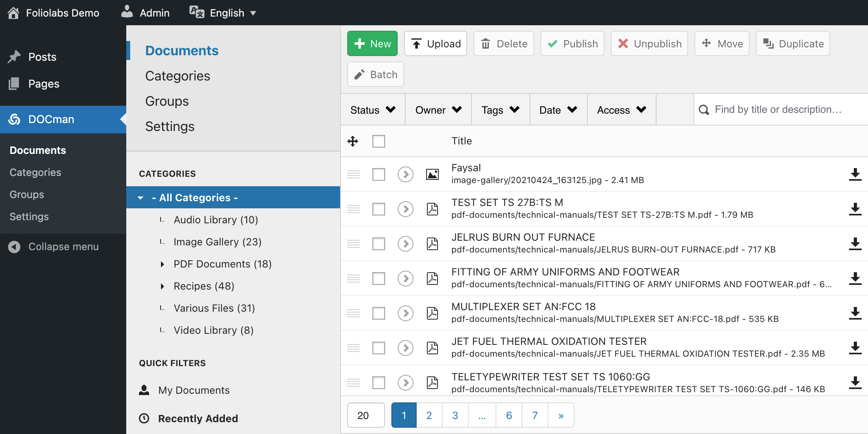Click the Foliolabs Demo home icon
Image resolution: width=868 pixels, height=434 pixels.
pos(13,13)
